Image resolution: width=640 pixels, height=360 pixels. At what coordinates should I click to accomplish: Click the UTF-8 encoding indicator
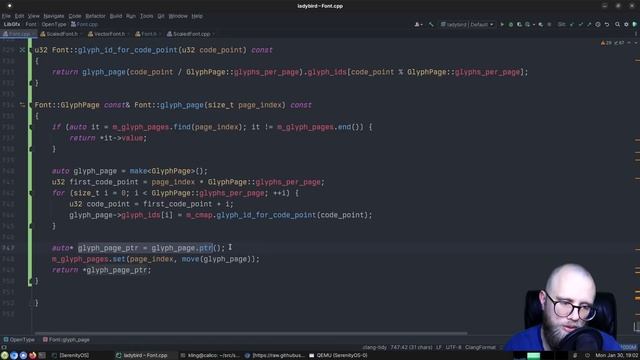453,347
